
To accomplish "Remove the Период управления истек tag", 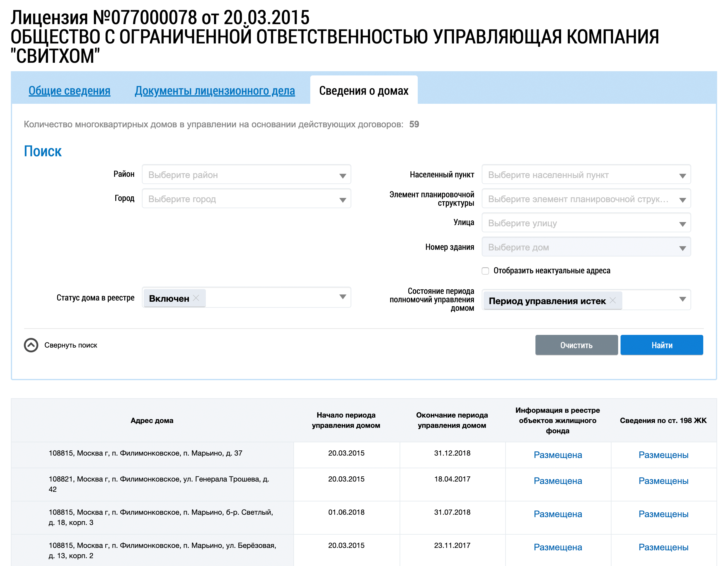I will pyautogui.click(x=613, y=300).
